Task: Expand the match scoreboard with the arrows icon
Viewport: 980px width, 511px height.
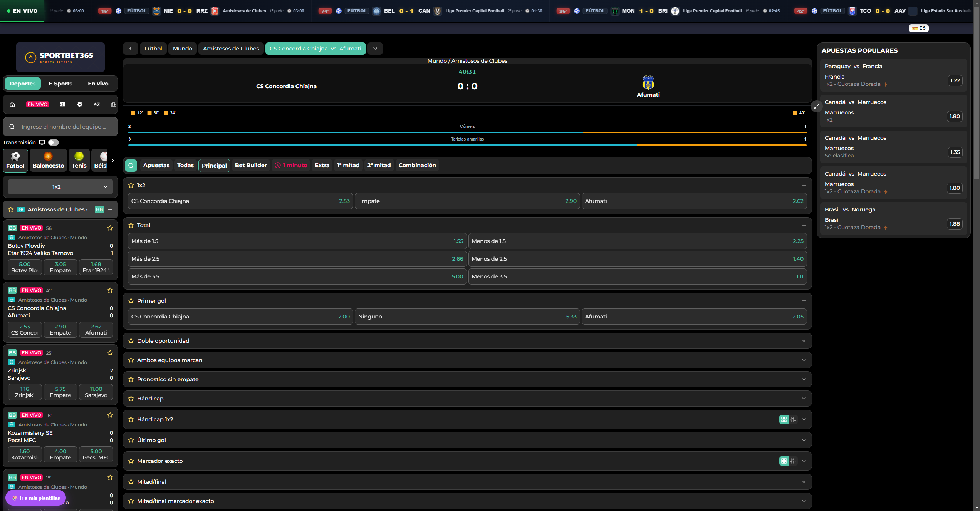Action: tap(816, 106)
